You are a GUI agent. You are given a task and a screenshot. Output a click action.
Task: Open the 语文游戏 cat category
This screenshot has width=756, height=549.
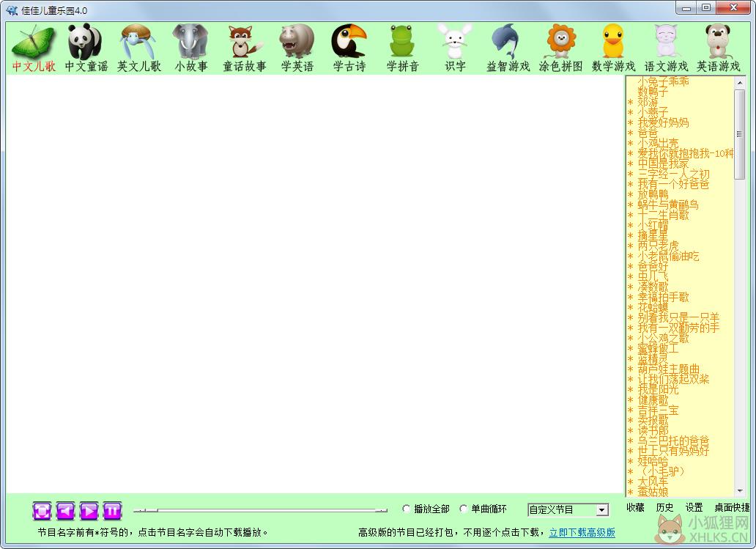click(666, 48)
